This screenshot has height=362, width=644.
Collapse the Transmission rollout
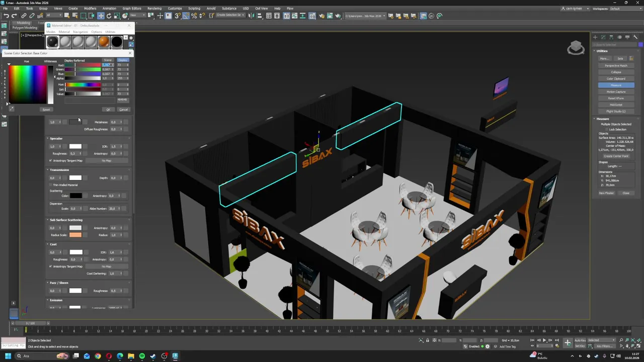coord(59,170)
